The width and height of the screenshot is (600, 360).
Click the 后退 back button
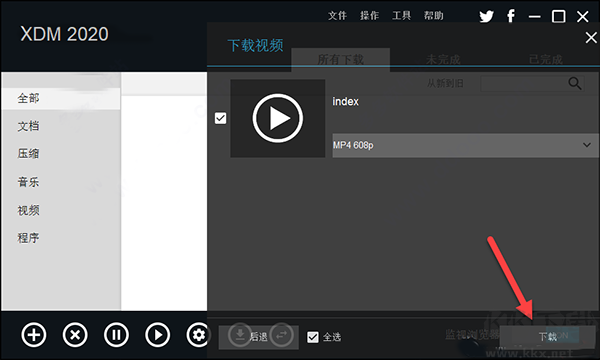coord(259,337)
